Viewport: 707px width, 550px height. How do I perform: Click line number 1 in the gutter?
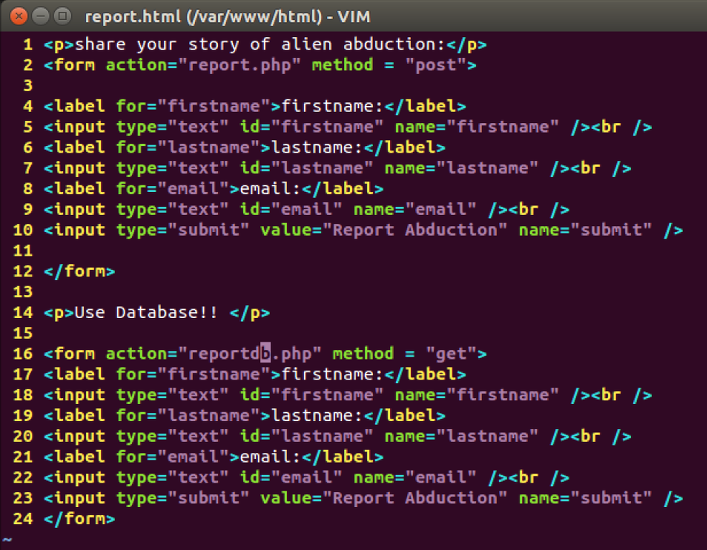[28, 45]
